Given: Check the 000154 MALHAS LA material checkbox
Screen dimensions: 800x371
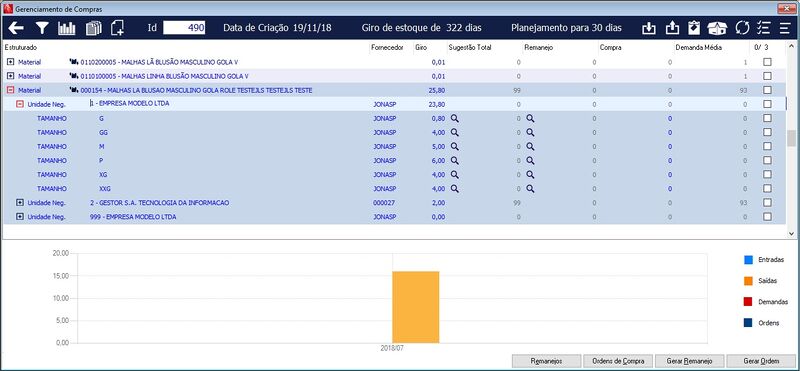Looking at the screenshot, I should 767,90.
